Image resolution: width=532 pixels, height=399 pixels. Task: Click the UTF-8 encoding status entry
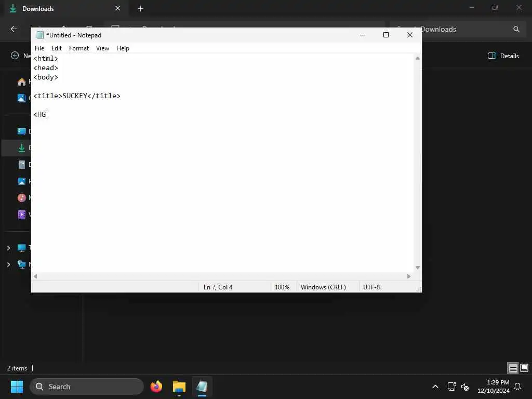371,287
